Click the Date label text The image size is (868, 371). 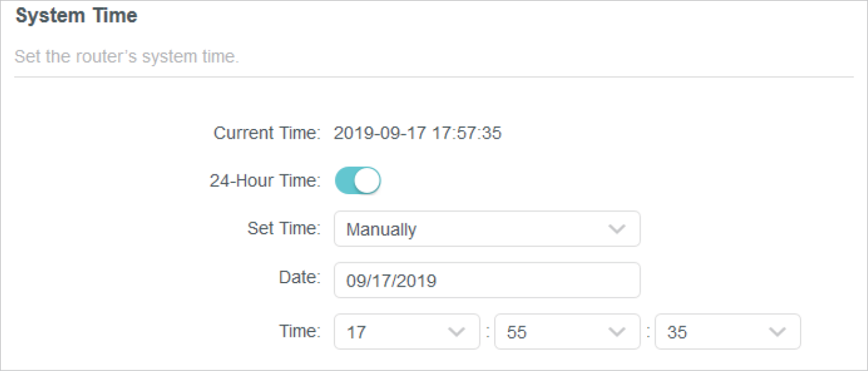[x=300, y=277]
